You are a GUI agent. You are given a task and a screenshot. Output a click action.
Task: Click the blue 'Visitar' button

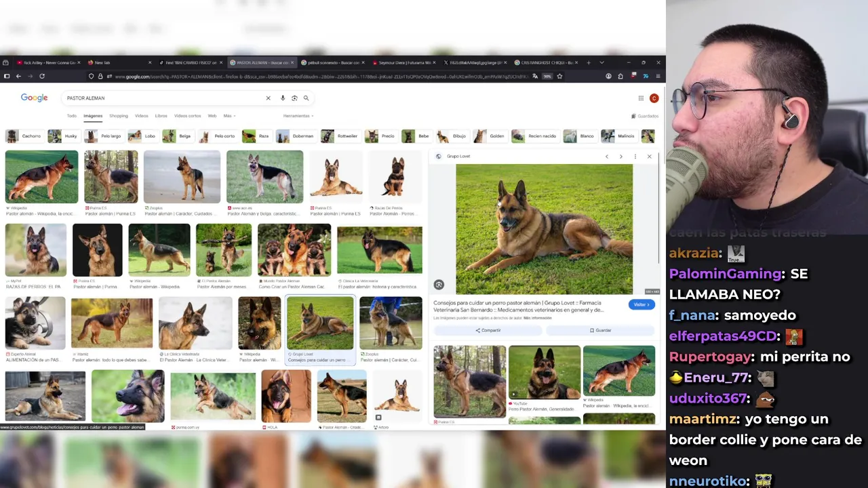642,305
